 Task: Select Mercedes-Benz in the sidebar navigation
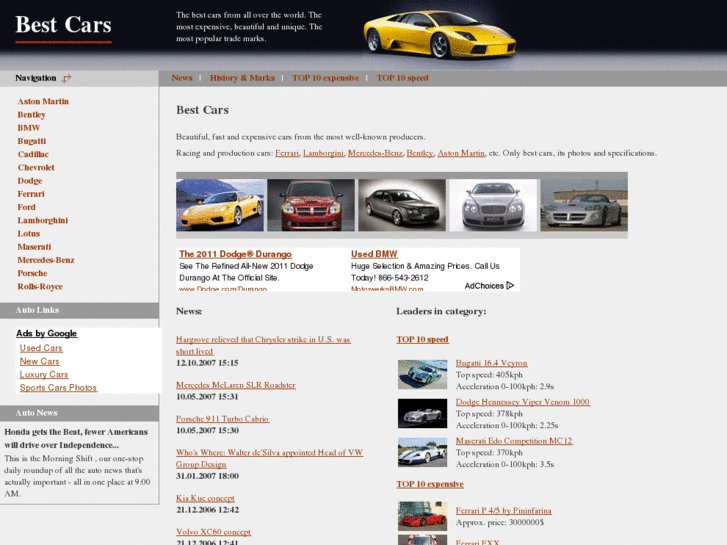46,260
